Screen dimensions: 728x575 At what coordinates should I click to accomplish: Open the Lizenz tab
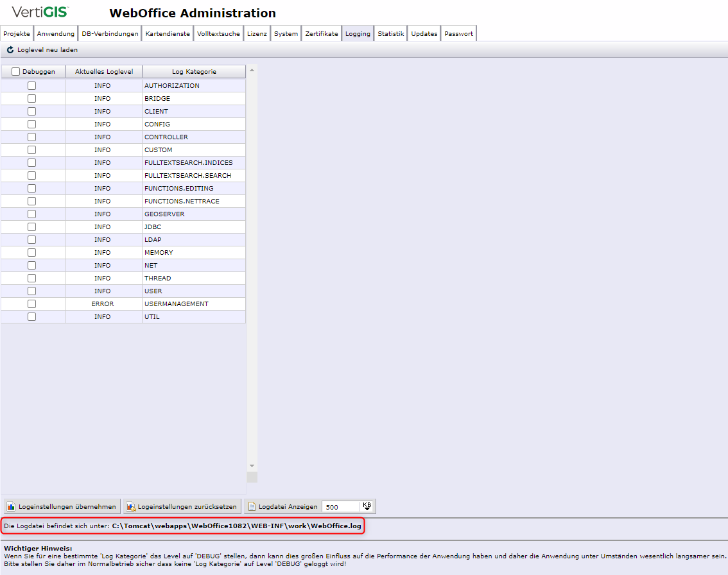click(257, 33)
